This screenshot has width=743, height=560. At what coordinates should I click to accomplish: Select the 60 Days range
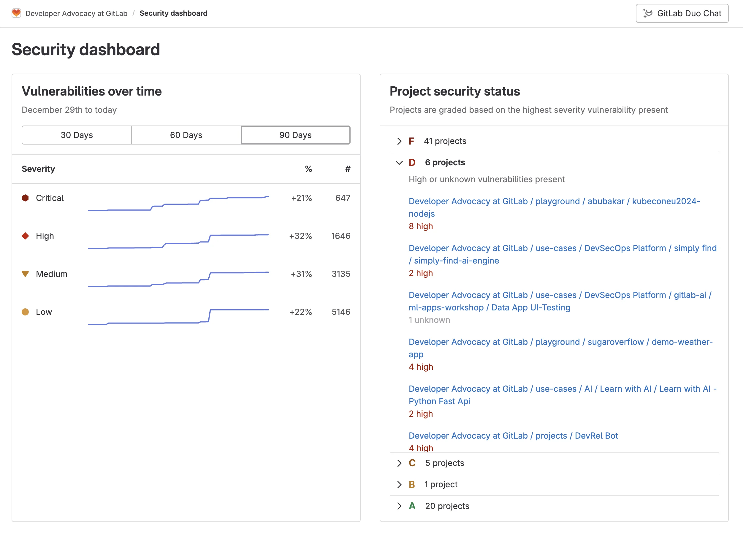coord(186,135)
